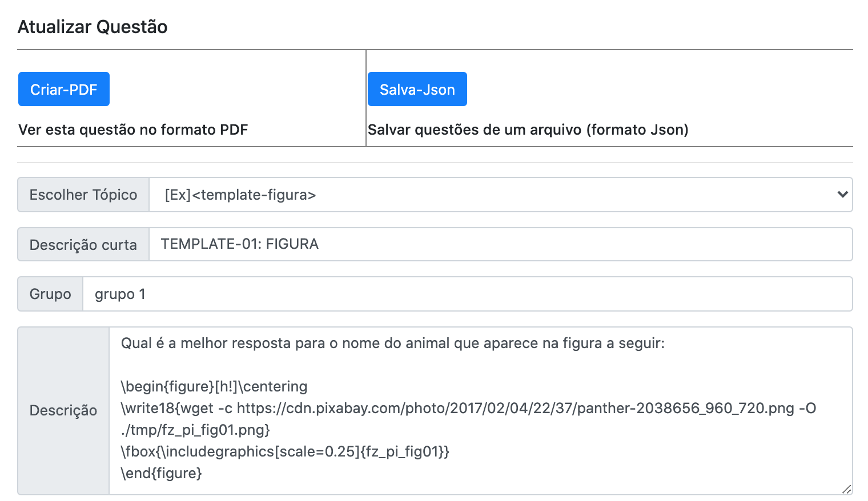This screenshot has width=868, height=501.
Task: Click the Criar-PDF button
Action: (63, 89)
